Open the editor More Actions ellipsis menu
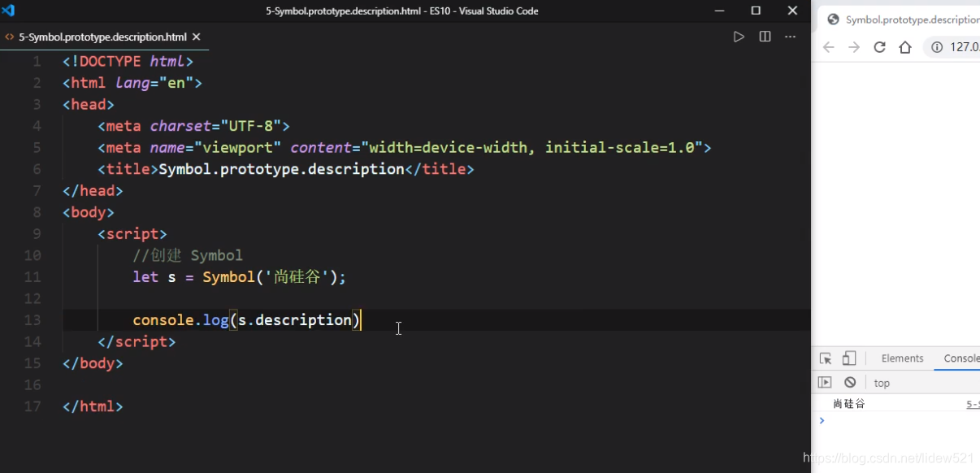980x473 pixels. (x=790, y=37)
